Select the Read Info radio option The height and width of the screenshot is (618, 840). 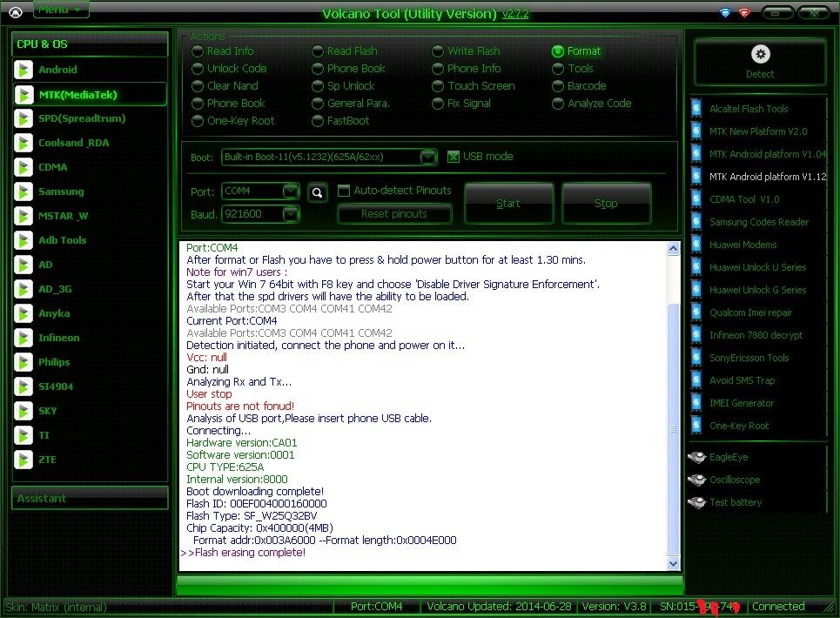(198, 51)
